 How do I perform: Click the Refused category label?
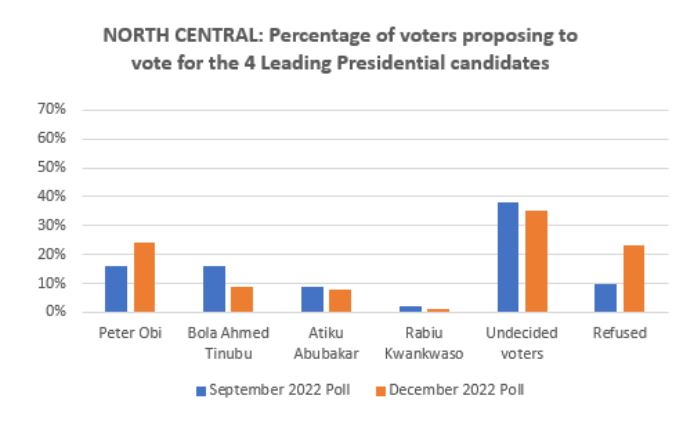coord(618,331)
